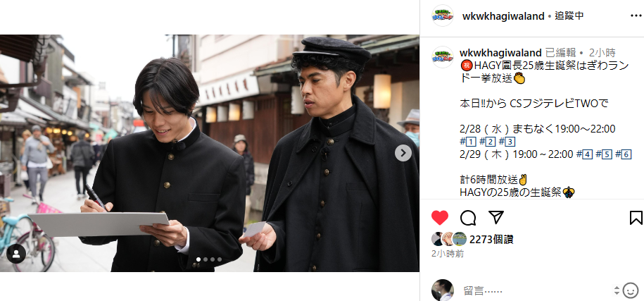
Task: Open likers' avatar group beside likes
Action: 449,240
